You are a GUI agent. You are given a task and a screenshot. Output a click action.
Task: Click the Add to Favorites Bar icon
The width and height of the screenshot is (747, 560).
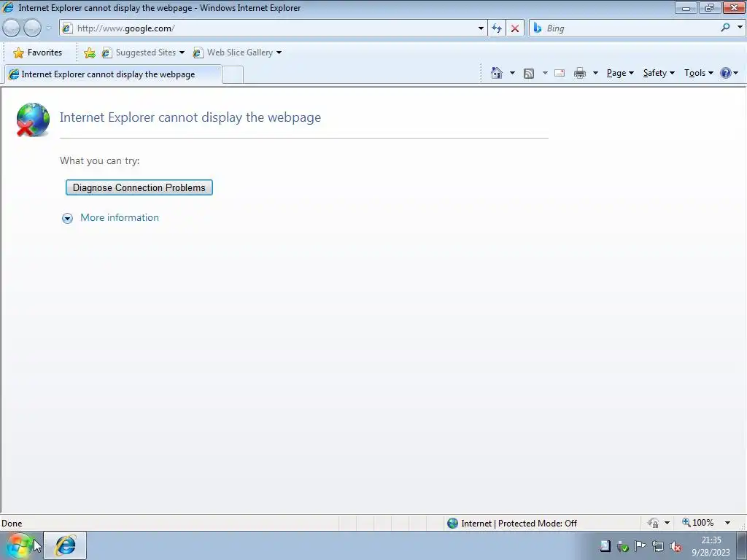(x=89, y=52)
